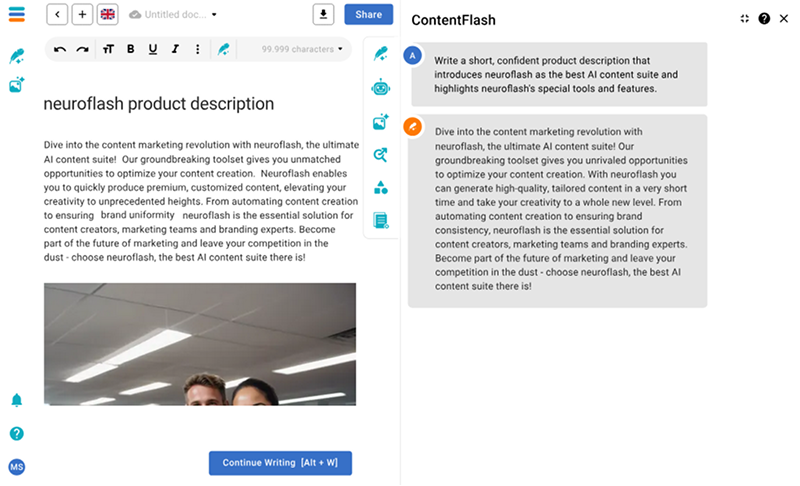Create a new document with plus button
800x486 pixels.
[82, 14]
